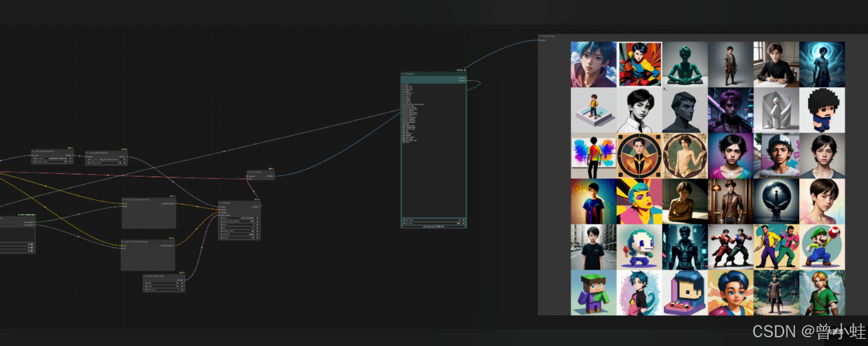
Task: Click text_positive output on SDXL Prompt Styler
Action: tap(35, 222)
